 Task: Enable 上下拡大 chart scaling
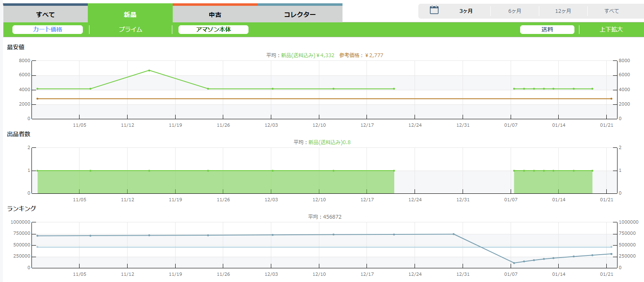611,29
